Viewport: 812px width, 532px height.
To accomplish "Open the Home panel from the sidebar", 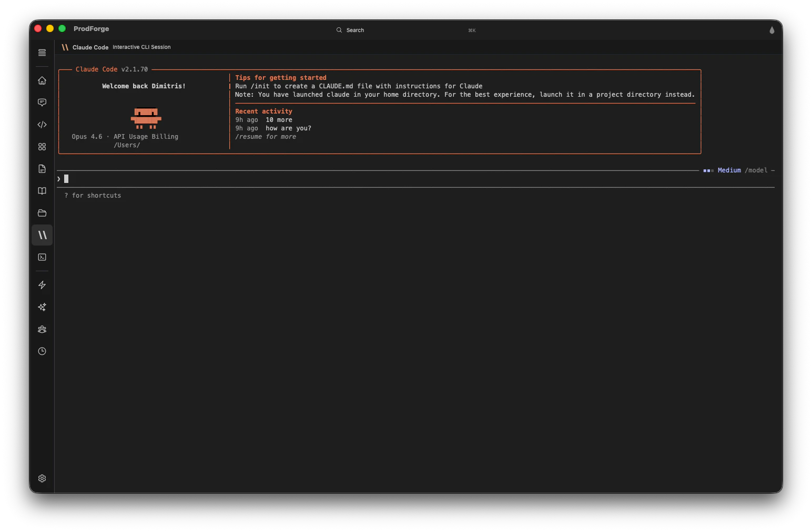I will click(x=42, y=80).
